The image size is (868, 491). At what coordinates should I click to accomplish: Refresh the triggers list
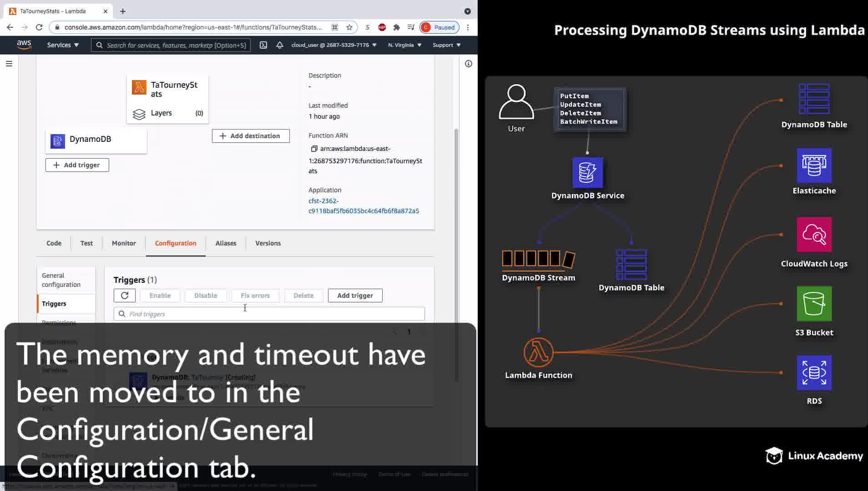[125, 296]
